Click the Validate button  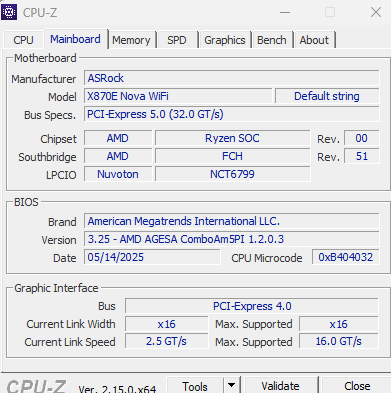coord(280,385)
